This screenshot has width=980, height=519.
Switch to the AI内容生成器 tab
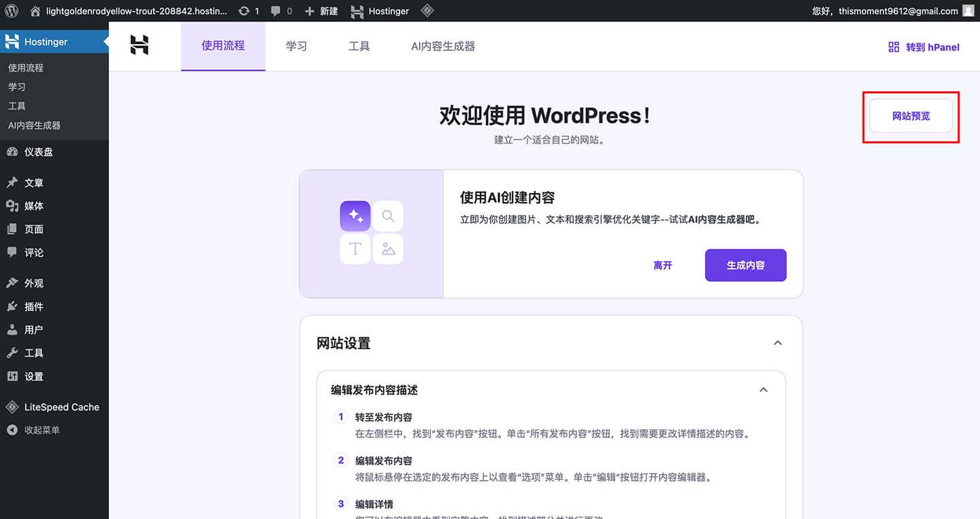point(443,46)
